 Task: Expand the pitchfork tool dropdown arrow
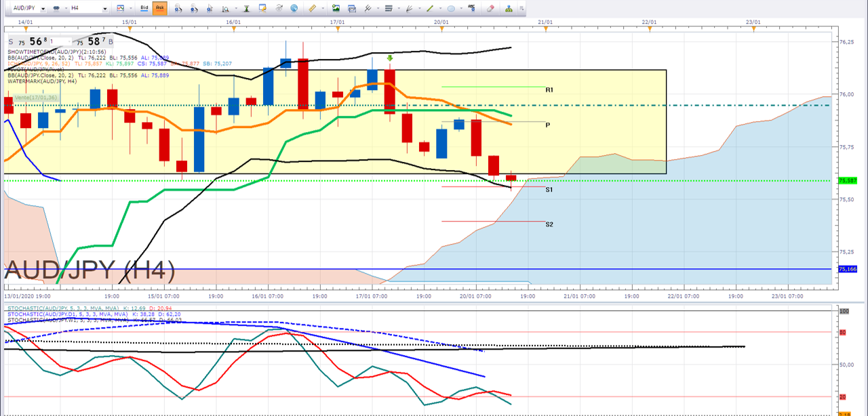(377, 8)
